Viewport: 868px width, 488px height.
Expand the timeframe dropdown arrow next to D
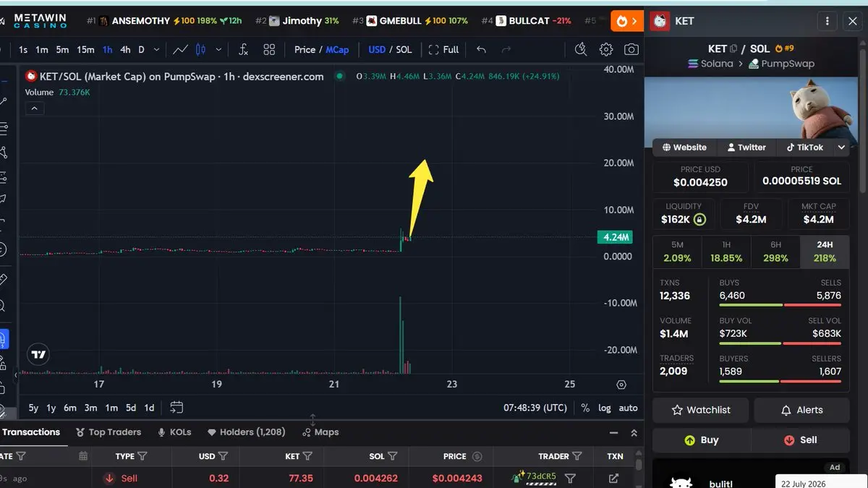(157, 50)
